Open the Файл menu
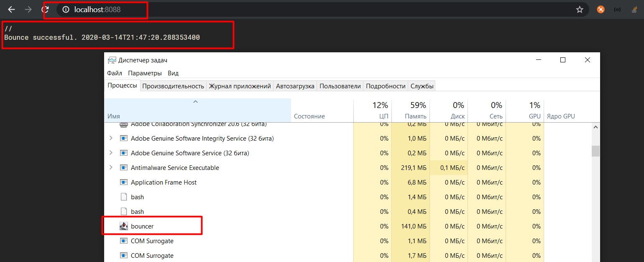The image size is (644, 262). 114,73
